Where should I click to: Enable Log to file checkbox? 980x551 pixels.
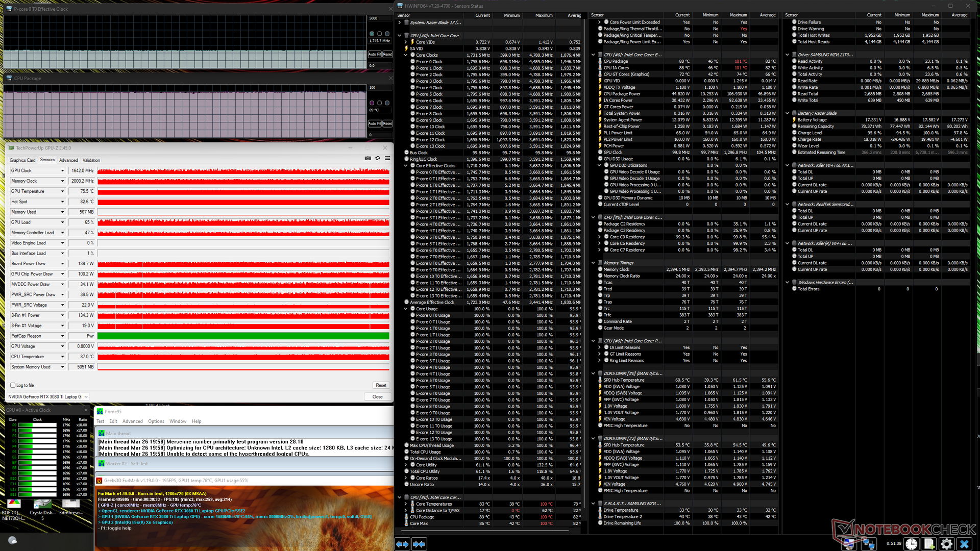(13, 385)
